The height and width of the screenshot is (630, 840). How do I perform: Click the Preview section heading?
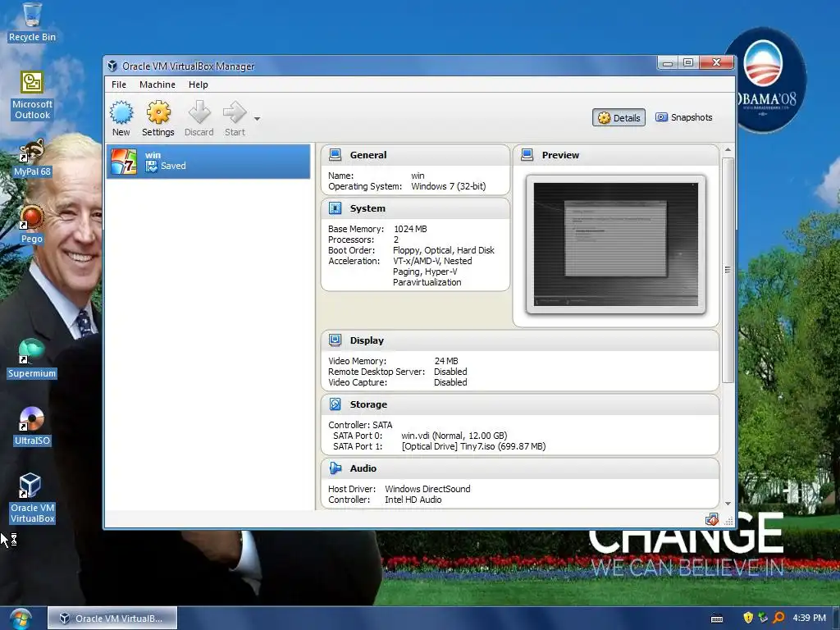click(x=560, y=155)
